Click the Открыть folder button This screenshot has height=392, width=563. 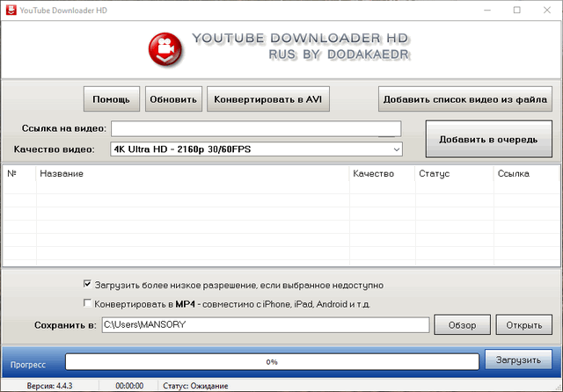[x=524, y=325]
